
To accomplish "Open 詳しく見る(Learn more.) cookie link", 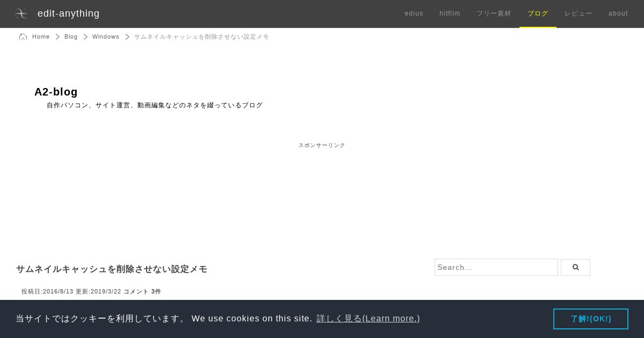I will [x=368, y=319].
